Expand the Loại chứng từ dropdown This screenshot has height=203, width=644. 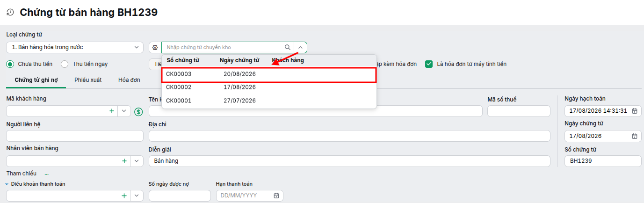[137, 47]
